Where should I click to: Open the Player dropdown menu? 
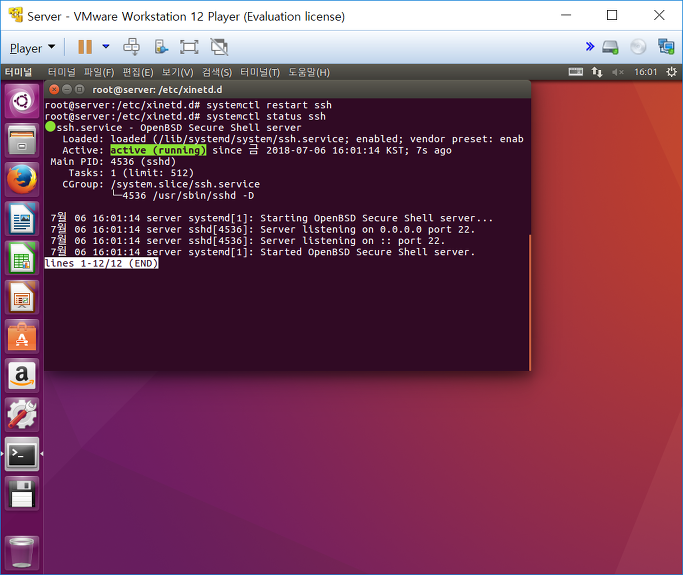(32, 48)
